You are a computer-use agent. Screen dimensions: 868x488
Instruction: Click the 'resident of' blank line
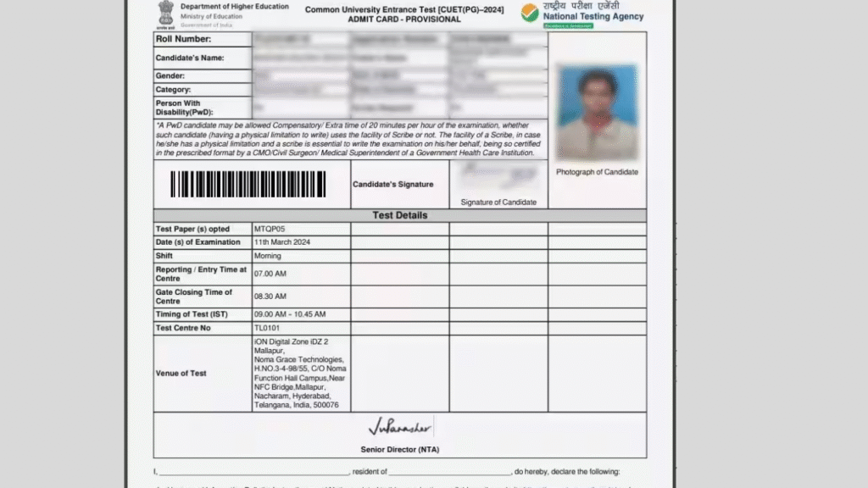point(449,473)
